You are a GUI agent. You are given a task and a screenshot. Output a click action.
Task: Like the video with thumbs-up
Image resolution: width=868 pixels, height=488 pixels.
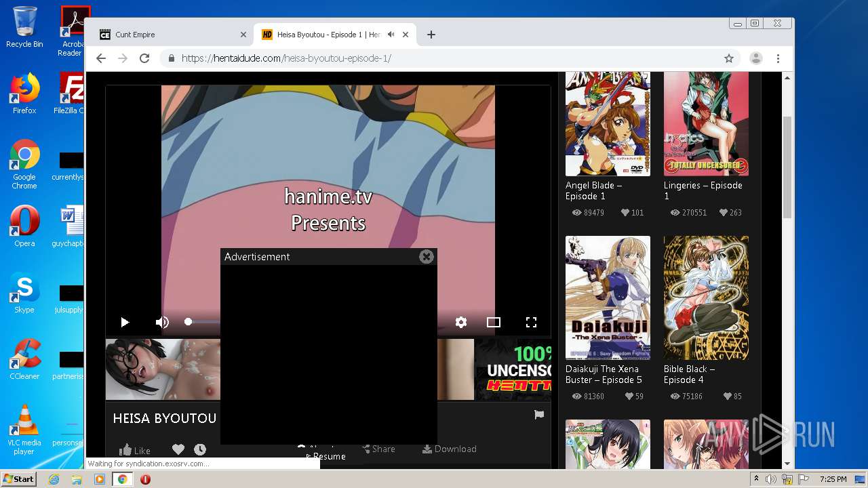click(x=135, y=450)
